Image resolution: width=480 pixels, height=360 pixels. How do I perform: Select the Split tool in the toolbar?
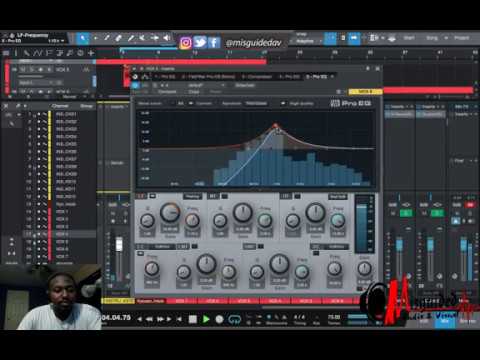107,38
